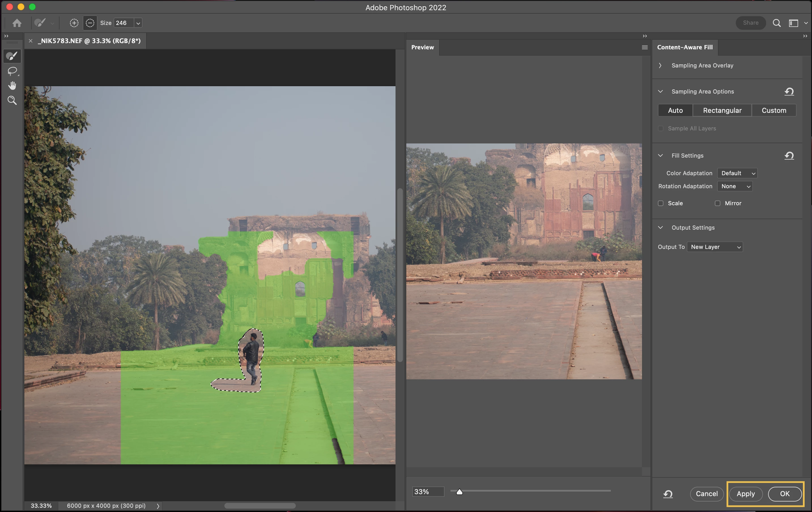Enable the Mirror checkbox
This screenshot has width=812, height=512.
(x=717, y=203)
